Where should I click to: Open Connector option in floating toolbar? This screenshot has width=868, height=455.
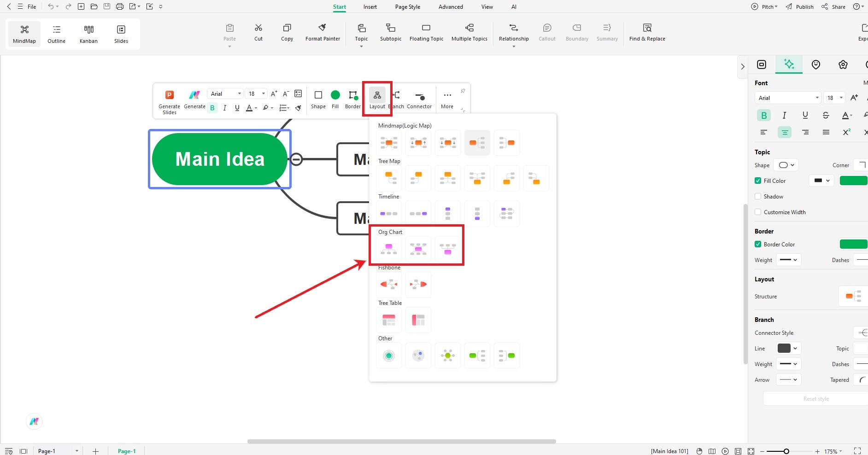[419, 99]
